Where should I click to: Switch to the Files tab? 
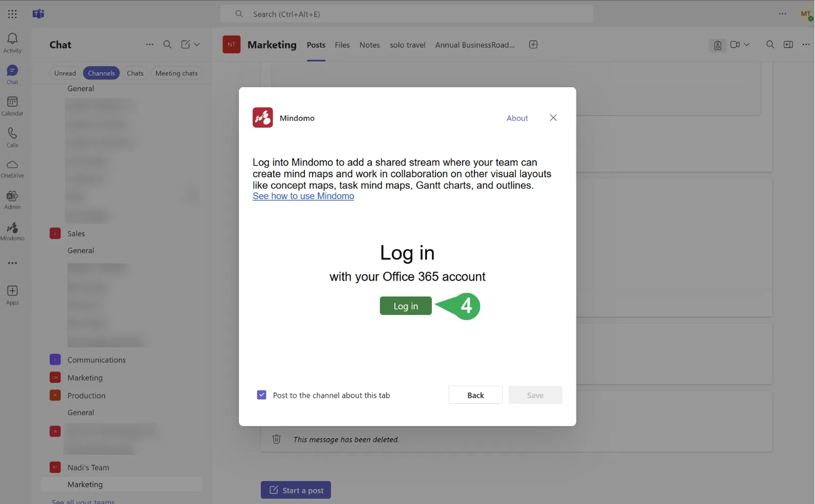342,45
